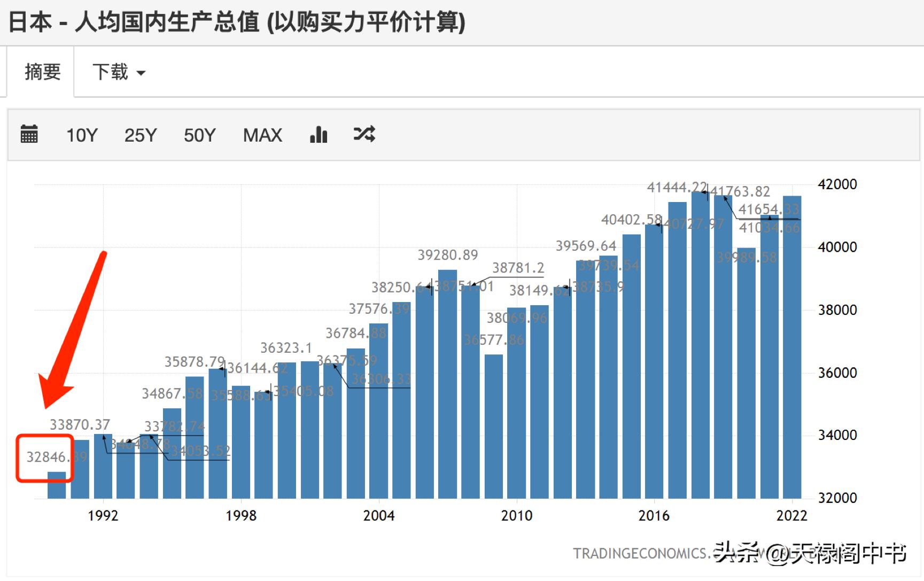The height and width of the screenshot is (581, 924).
Task: Click the 10Y time range button
Action: [x=81, y=135]
